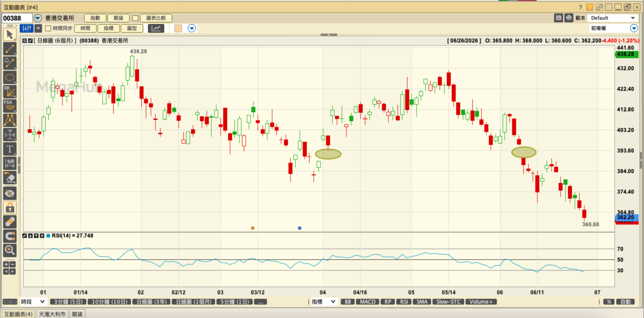Select the trend line drawing tool
Image resolution: width=644 pixels, height=318 pixels.
[10, 49]
